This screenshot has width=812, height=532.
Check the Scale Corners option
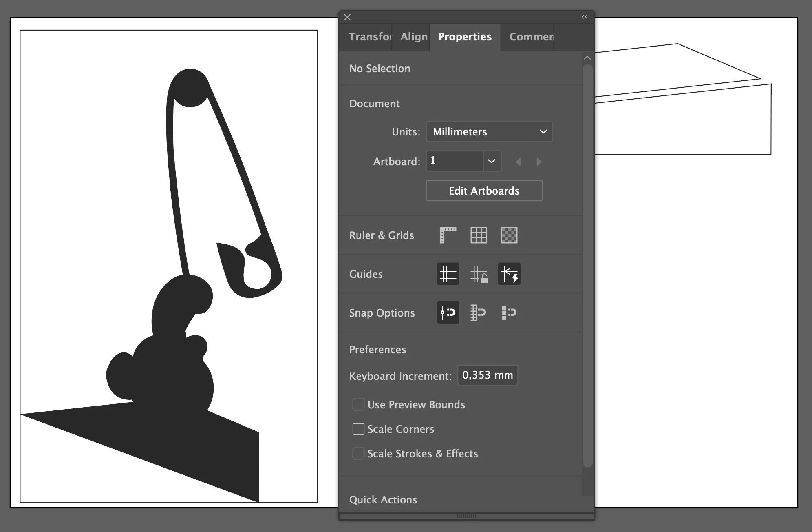[358, 429]
